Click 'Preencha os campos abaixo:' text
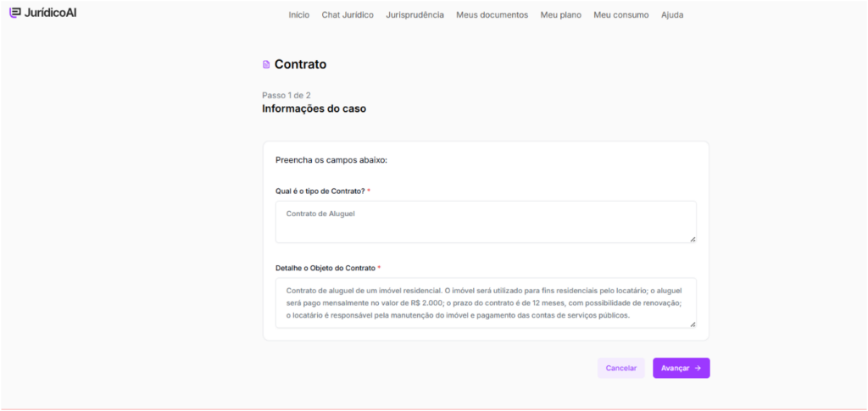The image size is (868, 411). (x=331, y=160)
